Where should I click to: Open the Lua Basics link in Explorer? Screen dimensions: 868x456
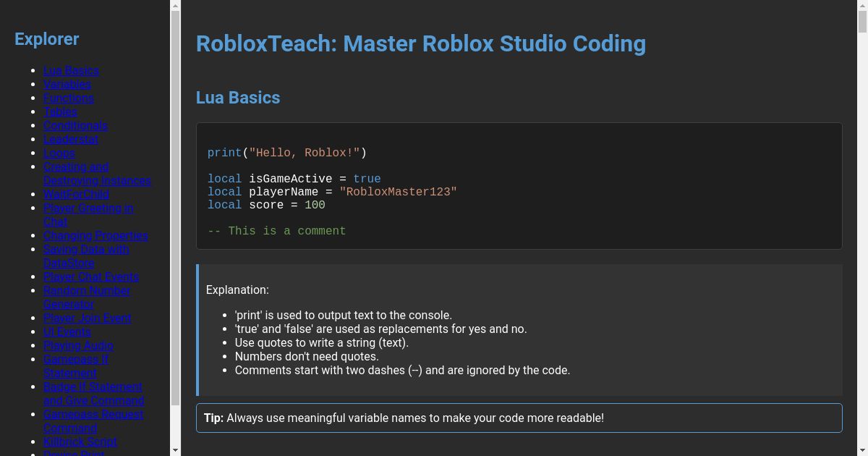(71, 70)
